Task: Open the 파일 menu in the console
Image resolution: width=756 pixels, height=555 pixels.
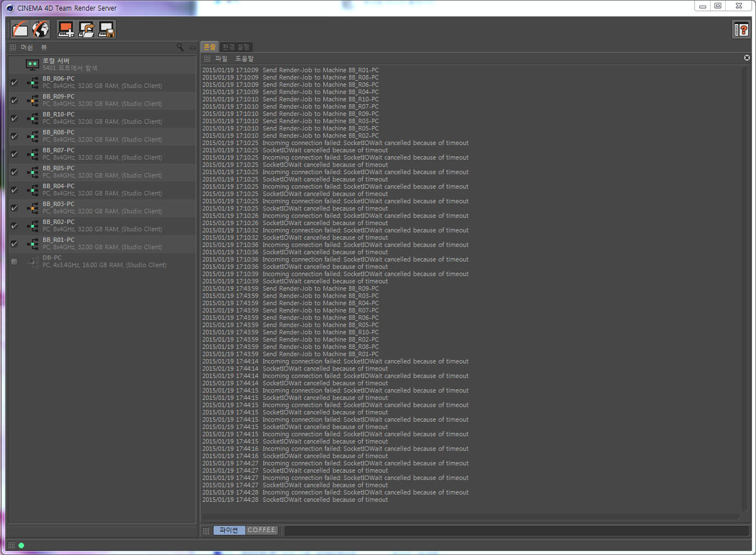Action: point(221,58)
